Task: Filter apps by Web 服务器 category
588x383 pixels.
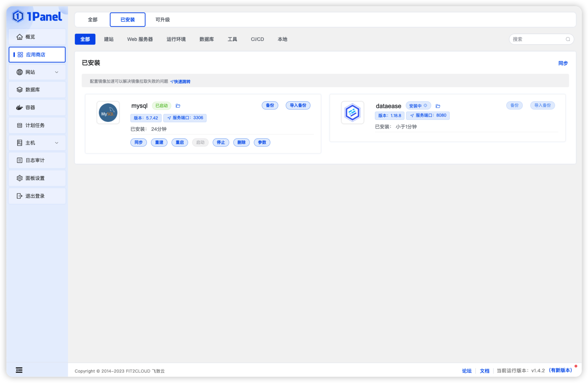Action: click(x=140, y=39)
